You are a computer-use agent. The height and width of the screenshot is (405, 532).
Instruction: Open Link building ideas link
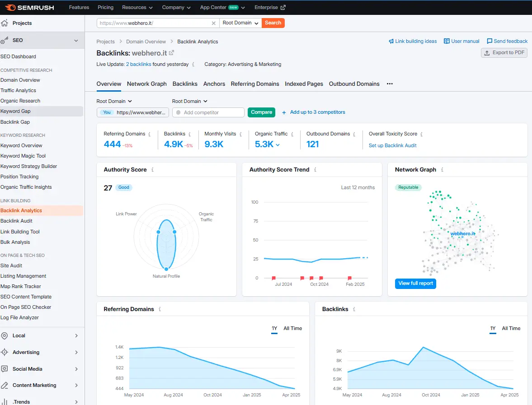pos(413,42)
